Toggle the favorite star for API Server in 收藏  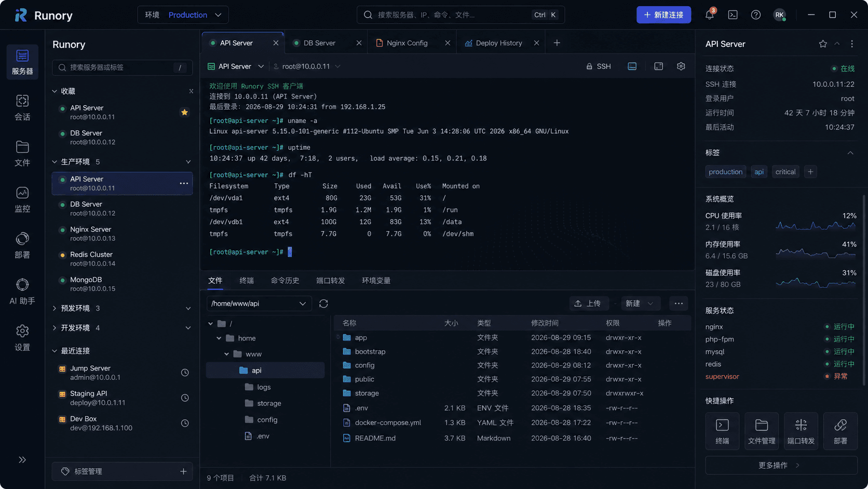tap(184, 112)
